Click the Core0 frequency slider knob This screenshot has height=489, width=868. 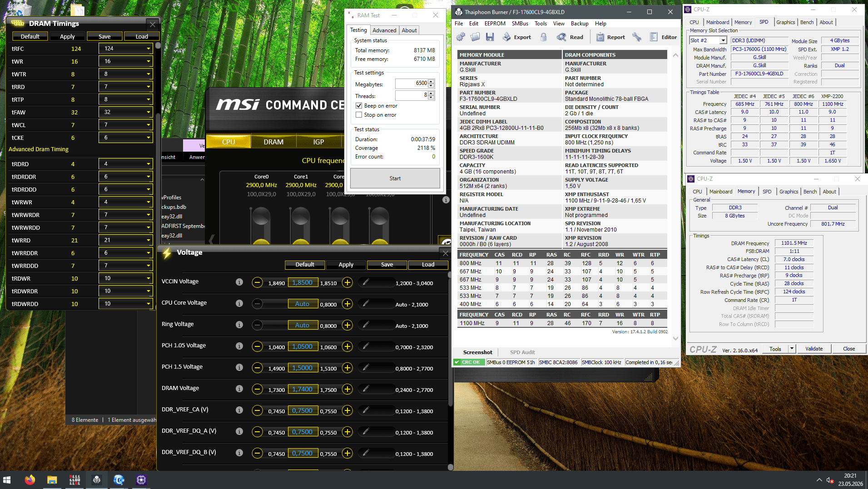(261, 216)
